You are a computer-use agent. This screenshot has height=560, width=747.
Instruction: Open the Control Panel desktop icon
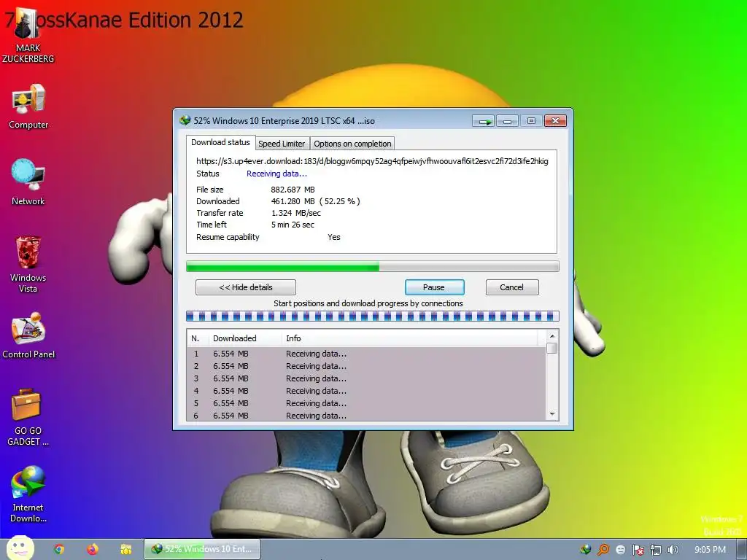[x=28, y=335]
